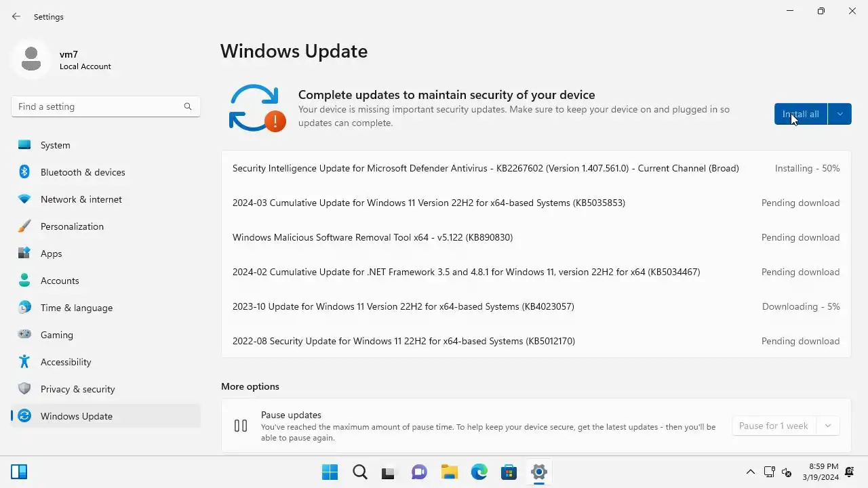The height and width of the screenshot is (488, 868).
Task: Click the Downloading - 5% status
Action: pos(801,306)
